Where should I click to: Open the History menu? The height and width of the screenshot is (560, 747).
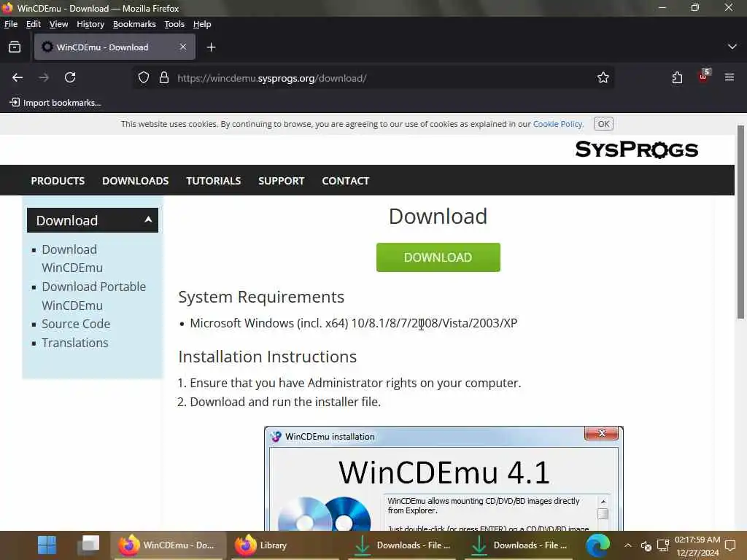[x=90, y=24]
